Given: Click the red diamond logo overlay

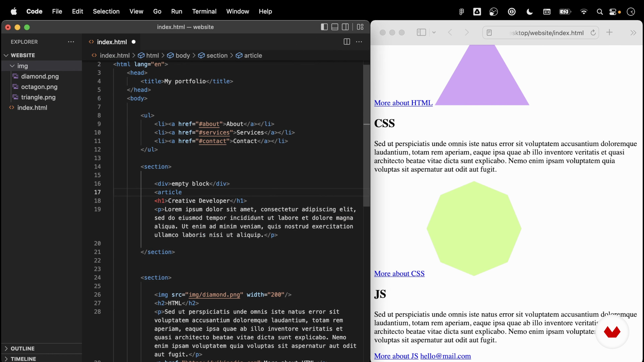Looking at the screenshot, I should 612,332.
